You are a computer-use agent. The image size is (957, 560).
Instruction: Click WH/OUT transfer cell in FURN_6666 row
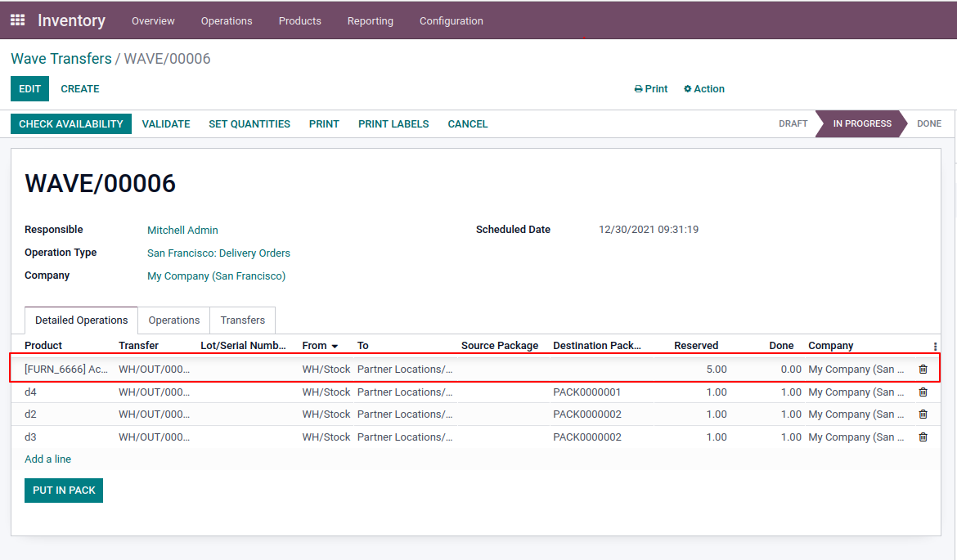tap(154, 369)
